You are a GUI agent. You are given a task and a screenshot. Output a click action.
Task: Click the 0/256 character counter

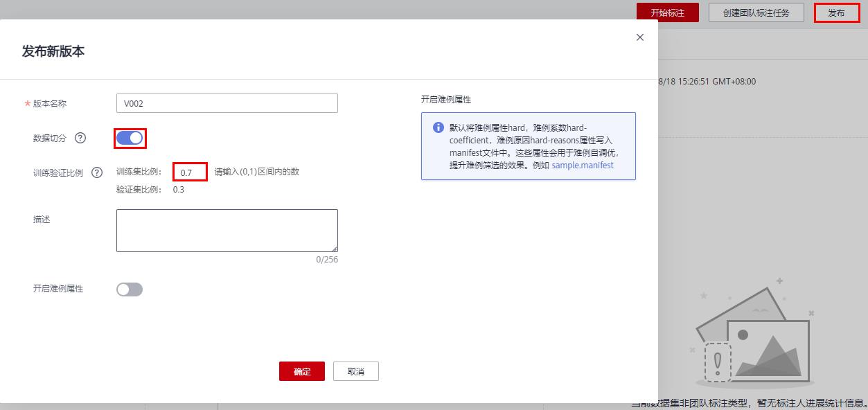click(x=326, y=260)
